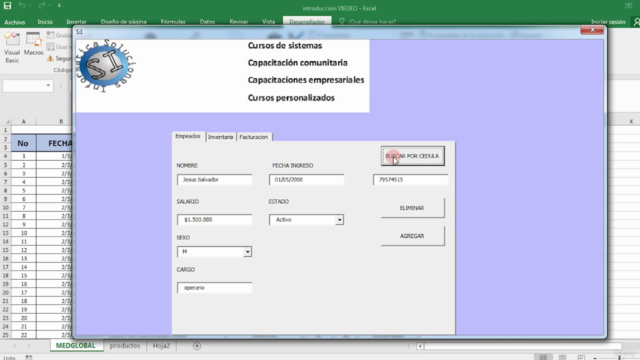The width and height of the screenshot is (640, 360).
Task: Click the ELIMINAR button
Action: (x=413, y=208)
